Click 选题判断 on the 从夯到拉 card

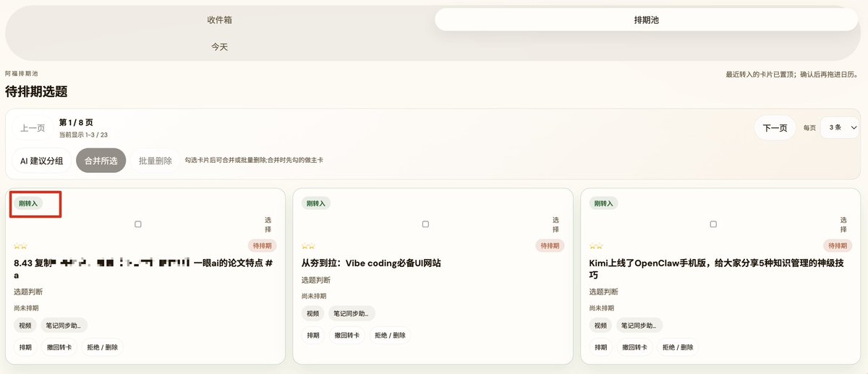(x=316, y=280)
